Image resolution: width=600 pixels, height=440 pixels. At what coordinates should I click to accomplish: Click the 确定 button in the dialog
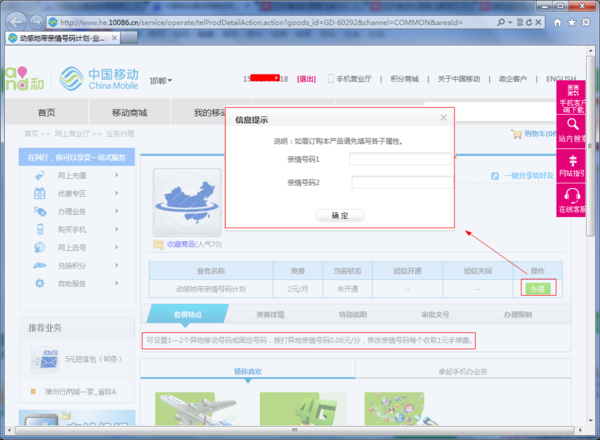tap(340, 216)
